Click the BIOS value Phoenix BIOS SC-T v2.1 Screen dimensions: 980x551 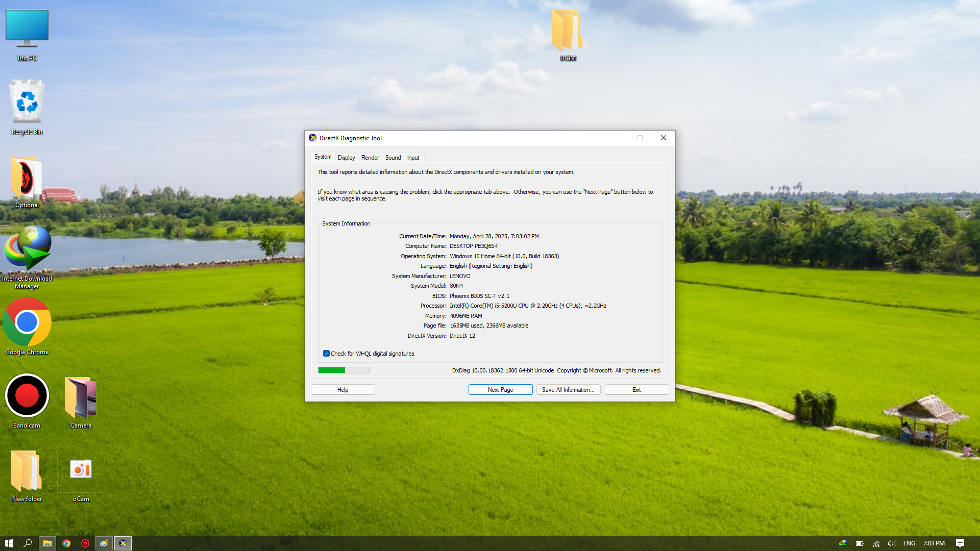480,296
